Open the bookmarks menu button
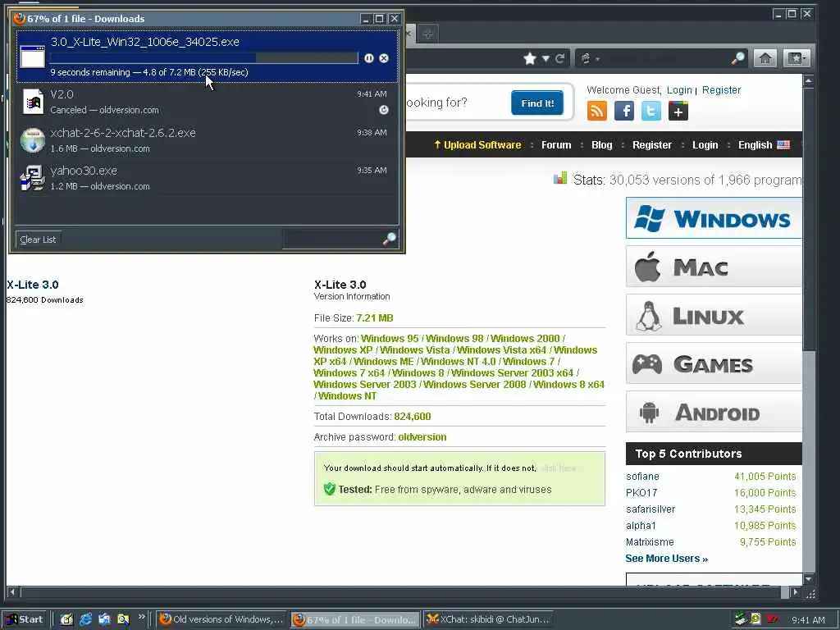 pos(796,58)
